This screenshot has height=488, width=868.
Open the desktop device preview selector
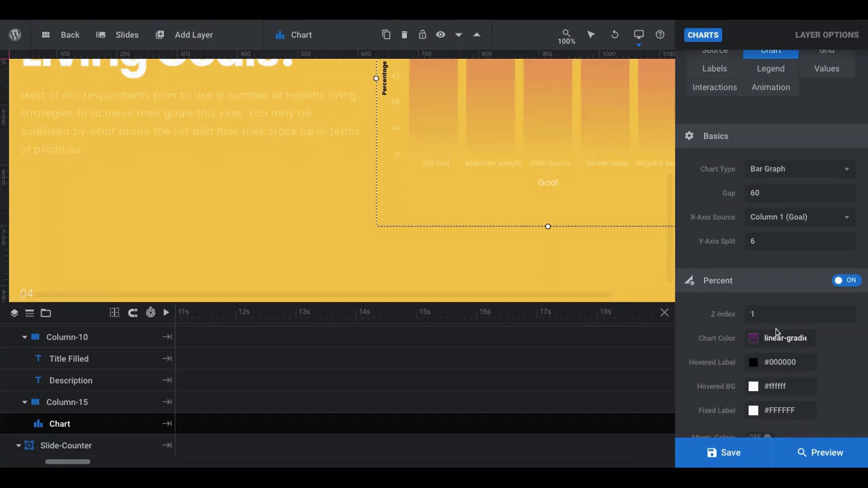coord(639,36)
